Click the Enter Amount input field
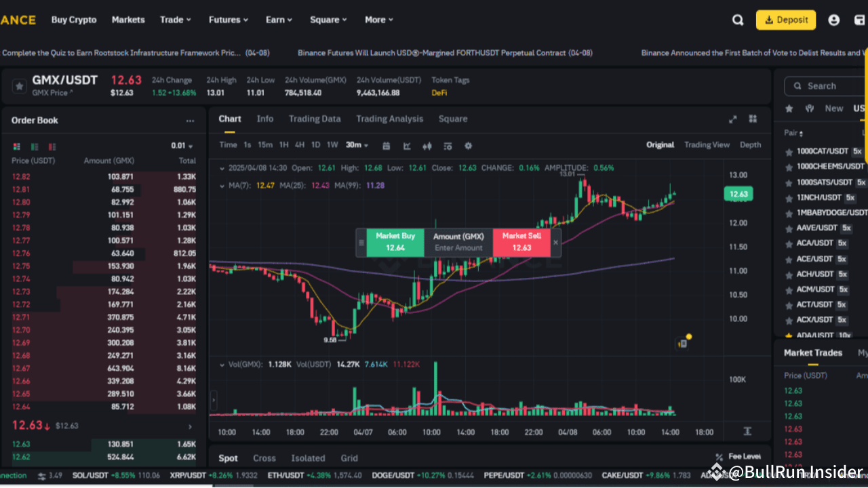Screen dimensions: 868x488 (x=459, y=247)
